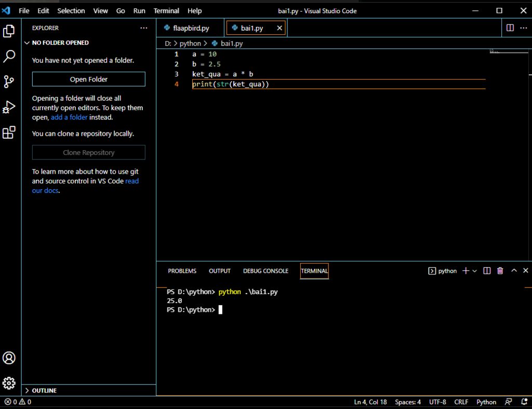Switch to the flaapbird.py tab

pos(190,28)
